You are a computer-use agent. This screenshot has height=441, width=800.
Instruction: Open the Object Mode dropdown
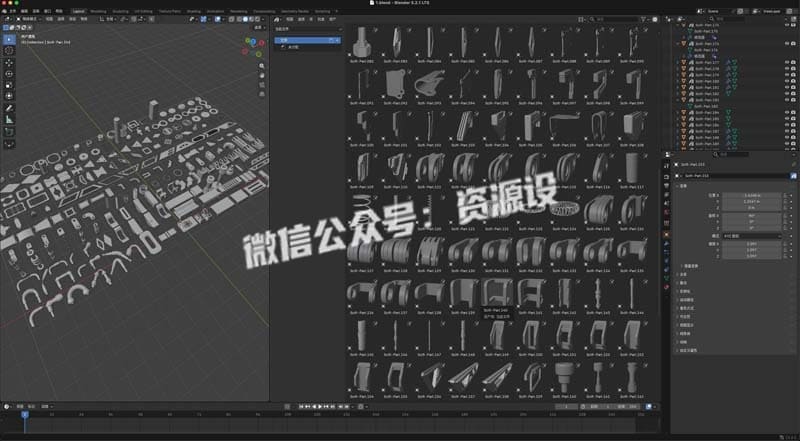[30, 19]
